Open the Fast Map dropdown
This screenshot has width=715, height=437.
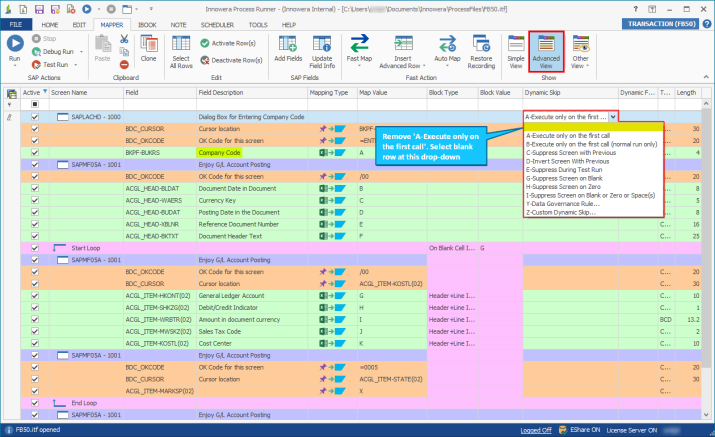point(360,62)
